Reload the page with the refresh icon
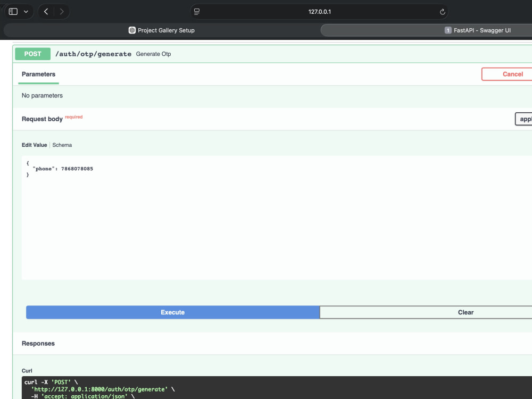The height and width of the screenshot is (399, 532). [x=443, y=12]
